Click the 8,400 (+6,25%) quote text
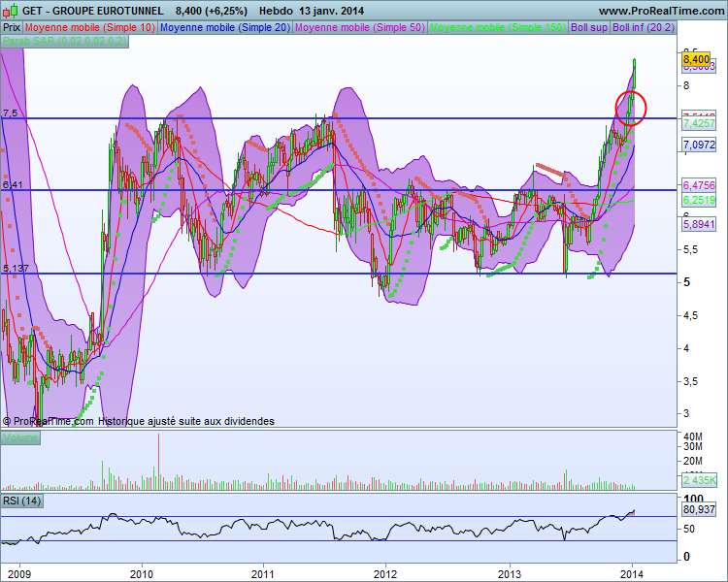Viewport: 728px width, 582px height. tap(212, 11)
